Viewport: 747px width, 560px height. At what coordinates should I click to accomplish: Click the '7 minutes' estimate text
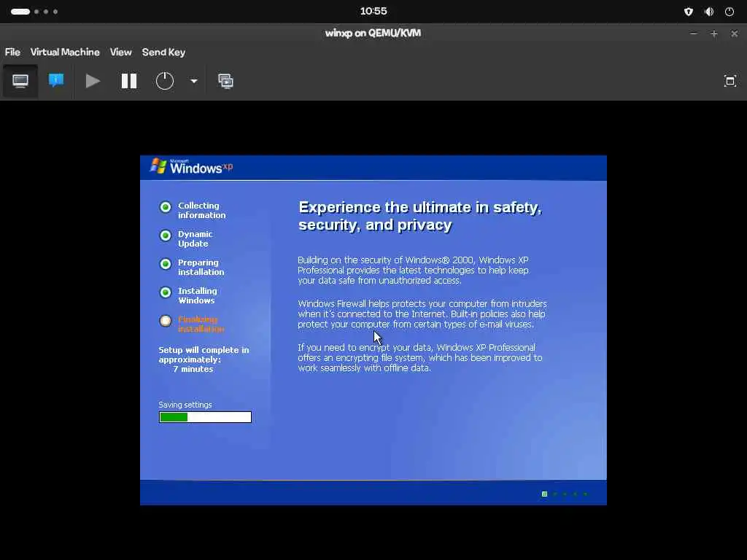click(193, 369)
